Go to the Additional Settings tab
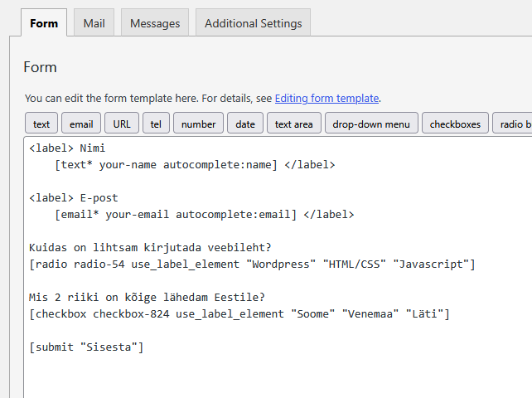The image size is (532, 398). pos(253,23)
